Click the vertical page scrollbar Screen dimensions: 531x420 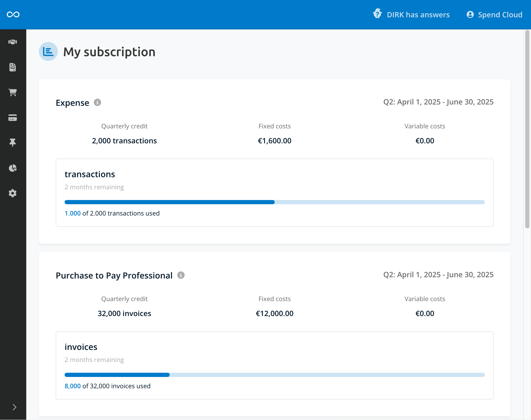527,129
